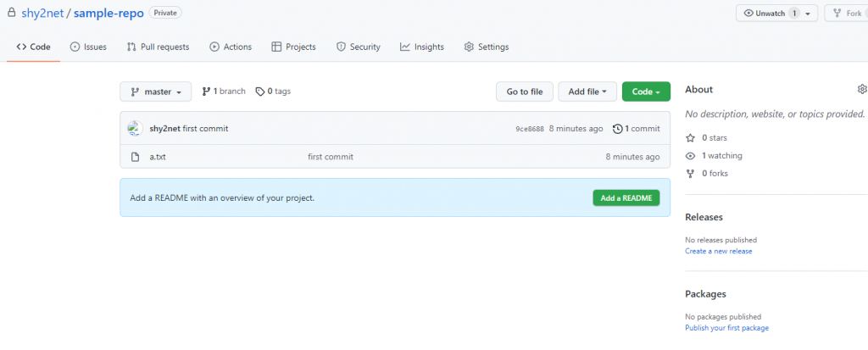Image resolution: width=868 pixels, height=350 pixels.
Task: Click the Packages heading
Action: coord(706,294)
